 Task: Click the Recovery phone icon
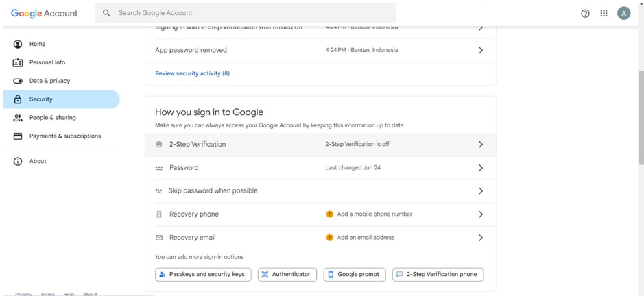[159, 214]
